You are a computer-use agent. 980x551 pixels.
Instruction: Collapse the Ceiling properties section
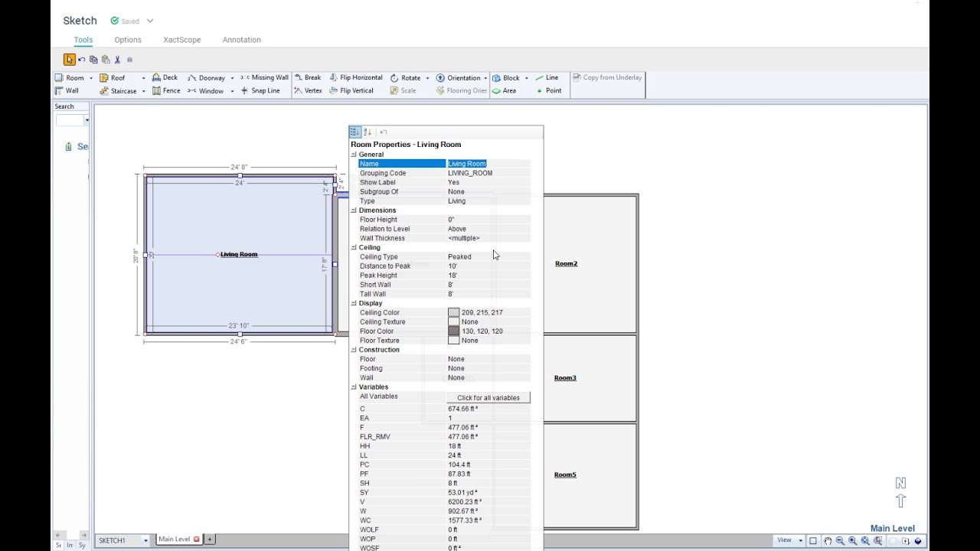[x=354, y=247]
